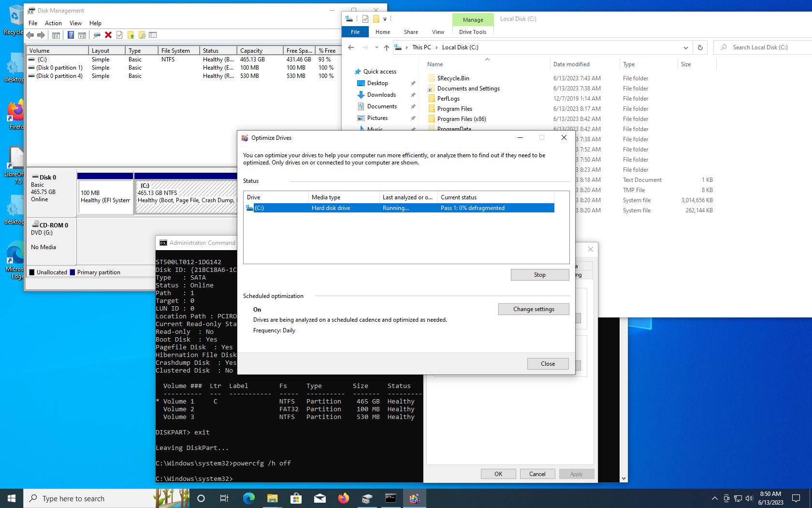Click the Refresh button beside address bar
Image resolution: width=812 pixels, height=508 pixels.
pos(700,47)
